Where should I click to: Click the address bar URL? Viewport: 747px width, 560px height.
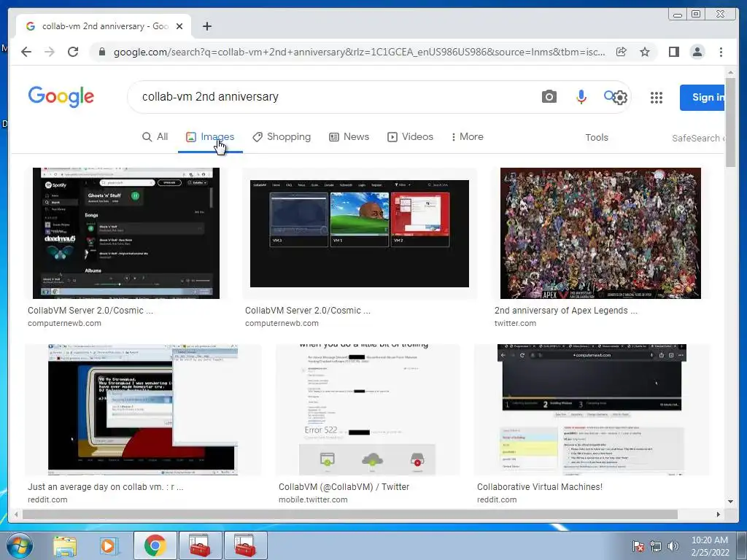[x=359, y=52]
